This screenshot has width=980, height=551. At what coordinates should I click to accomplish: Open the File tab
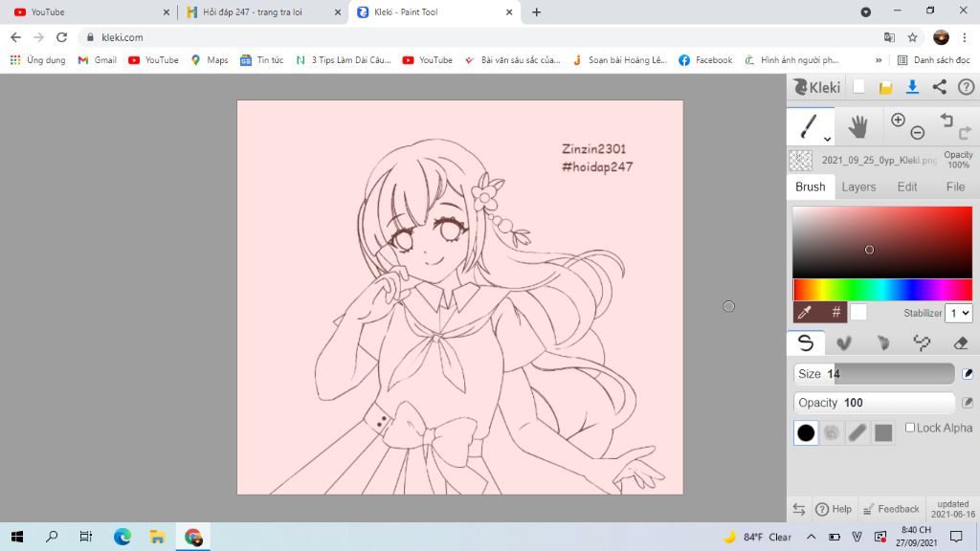click(955, 187)
